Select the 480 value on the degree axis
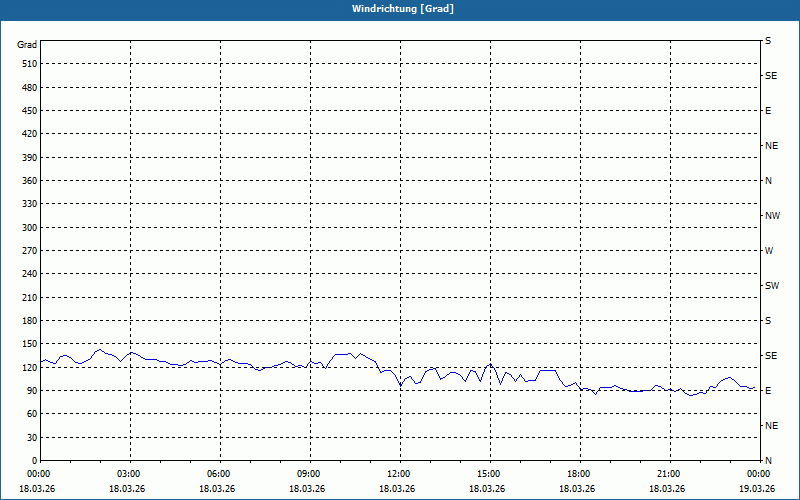800x500 pixels. coord(30,88)
